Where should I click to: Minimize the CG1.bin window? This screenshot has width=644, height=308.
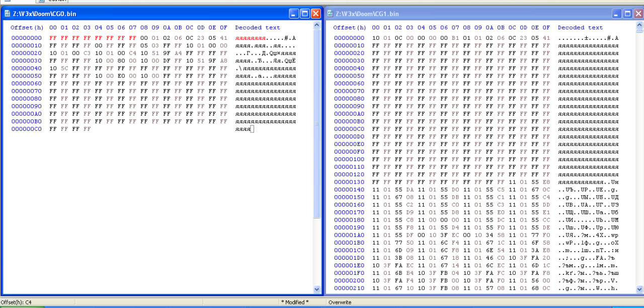pyautogui.click(x=617, y=14)
